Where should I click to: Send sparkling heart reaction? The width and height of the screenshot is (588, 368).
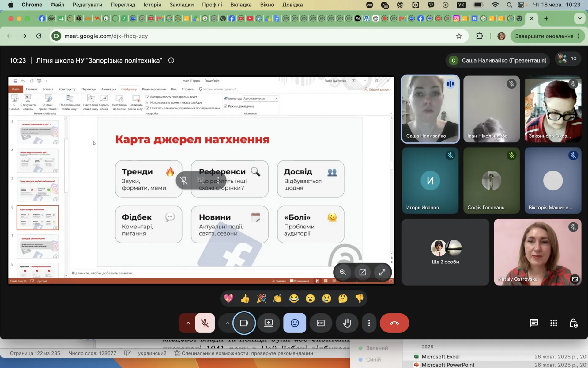point(228,298)
